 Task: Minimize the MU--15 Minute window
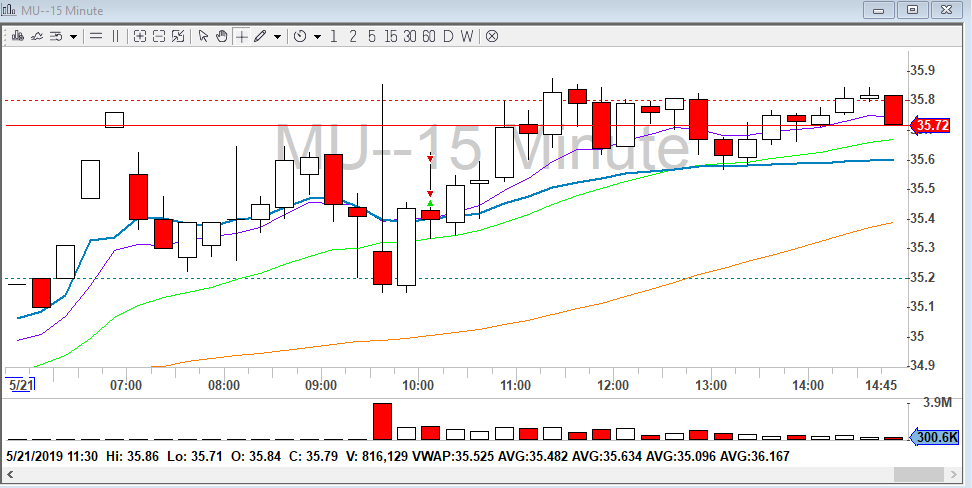880,10
